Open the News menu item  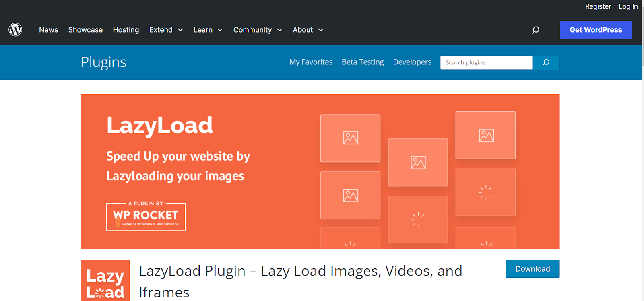click(x=48, y=30)
